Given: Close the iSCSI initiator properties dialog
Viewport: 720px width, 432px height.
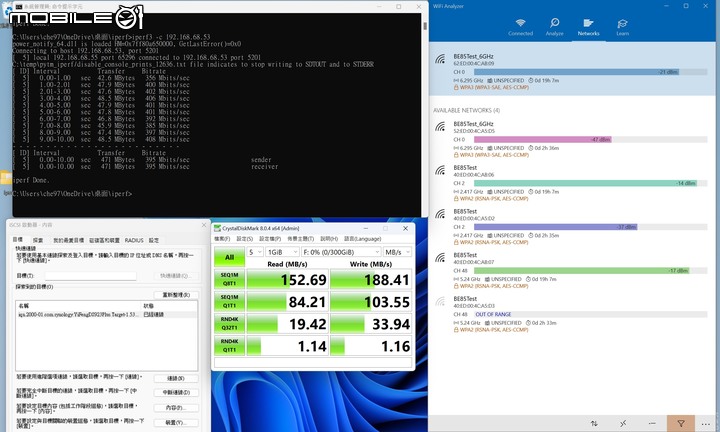Looking at the screenshot, I should (204, 225).
